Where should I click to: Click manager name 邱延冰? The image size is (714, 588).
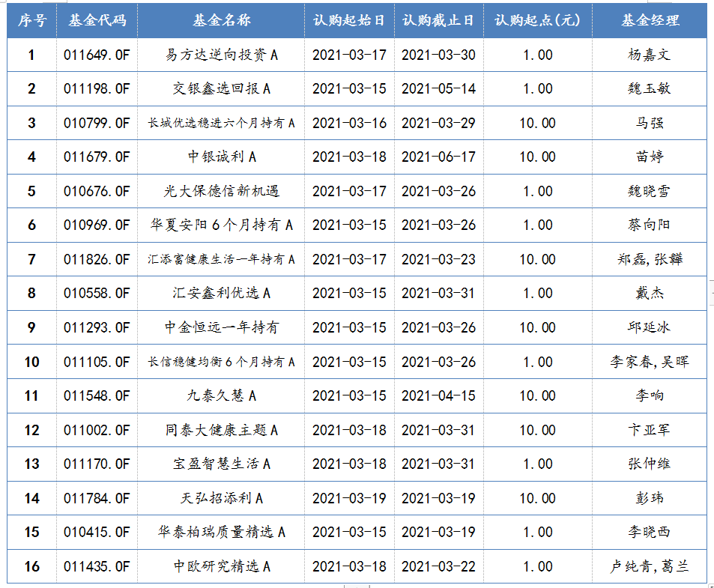coord(650,327)
